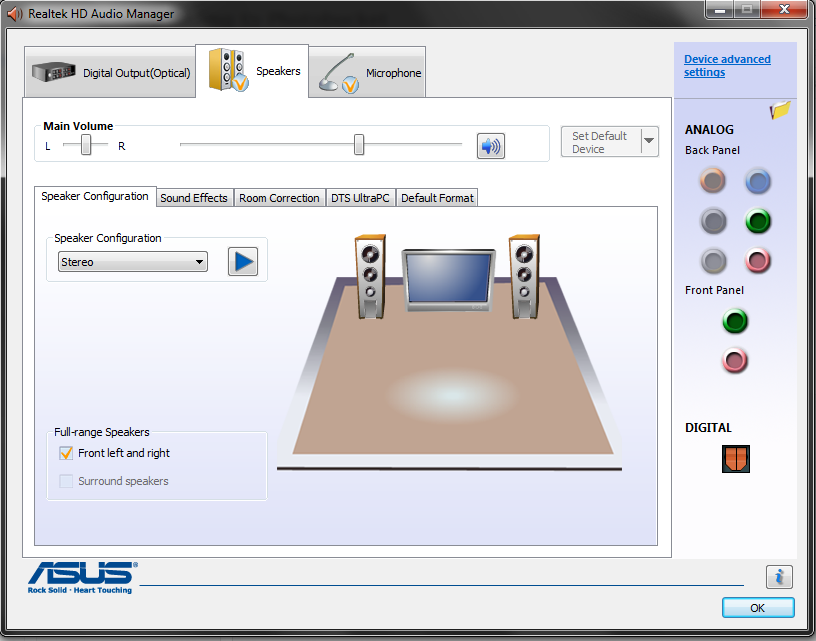Screen dimensions: 816x641
Task: Click the OK button
Action: coord(758,608)
